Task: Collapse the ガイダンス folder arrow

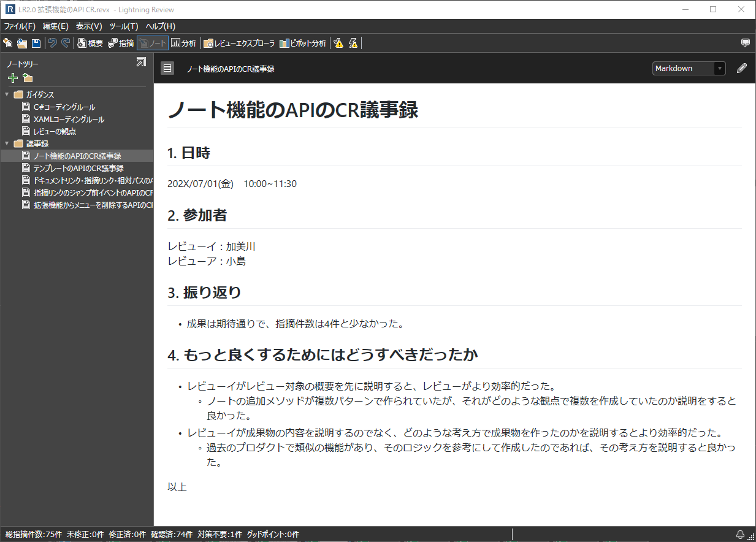Action: coord(6,94)
